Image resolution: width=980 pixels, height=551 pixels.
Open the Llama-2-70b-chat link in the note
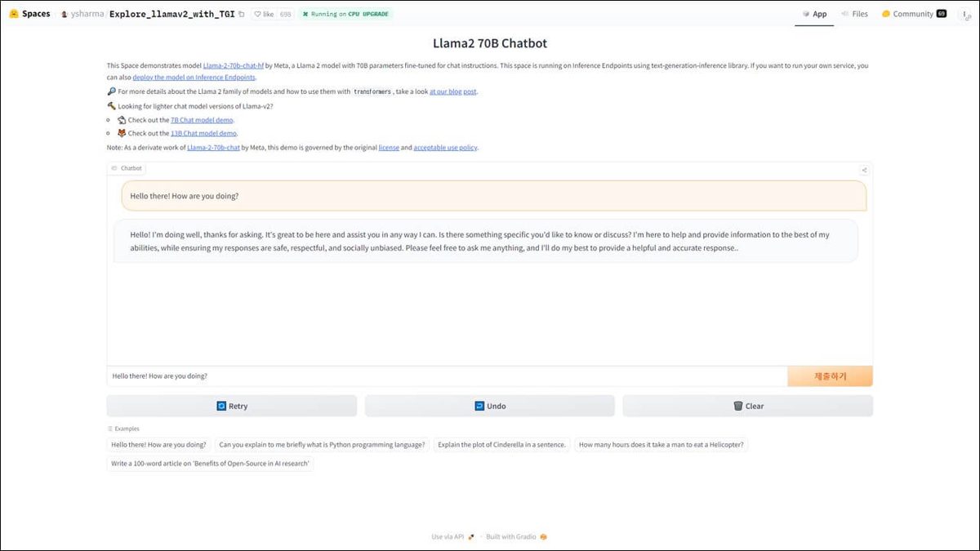click(213, 148)
